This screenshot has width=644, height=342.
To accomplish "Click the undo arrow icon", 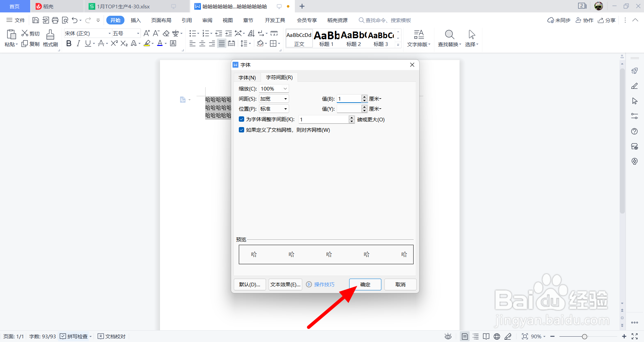I will click(x=74, y=20).
